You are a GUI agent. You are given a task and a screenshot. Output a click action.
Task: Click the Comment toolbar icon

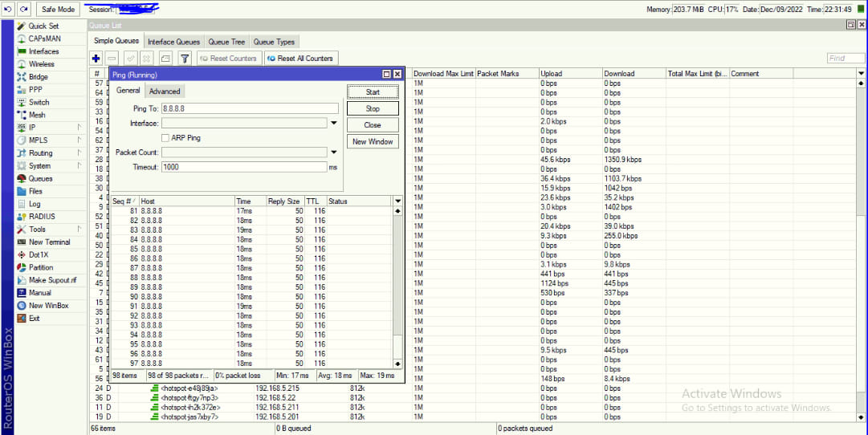point(165,58)
